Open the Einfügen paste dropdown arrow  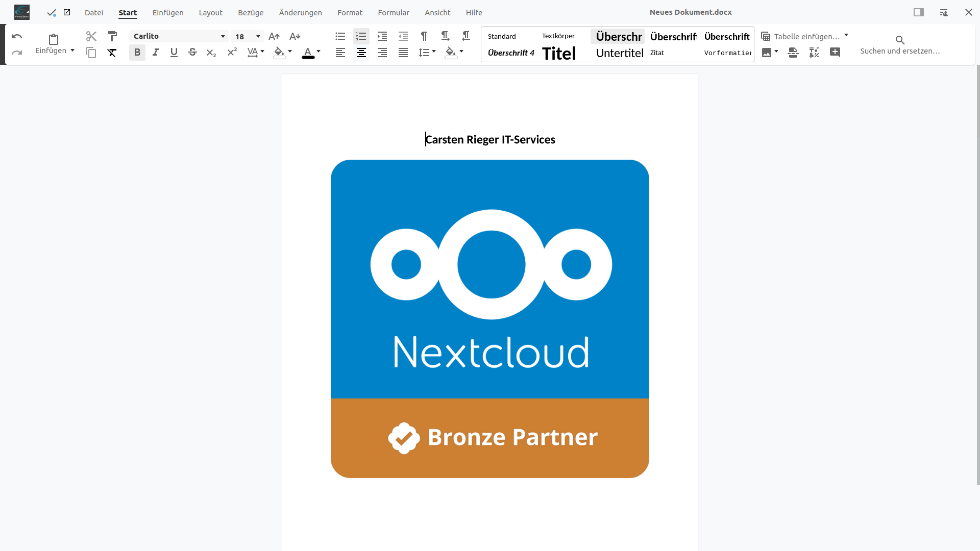pos(72,51)
